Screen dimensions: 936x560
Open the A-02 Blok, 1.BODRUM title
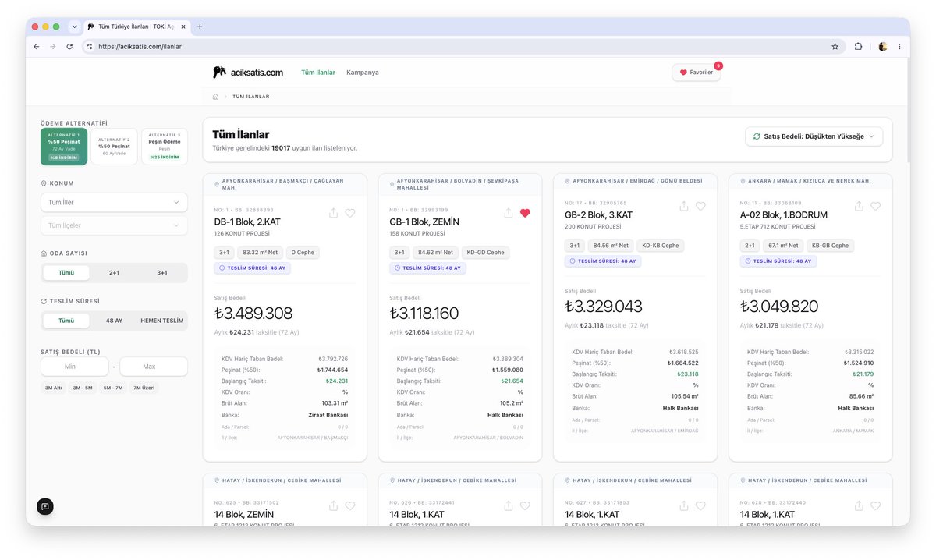tap(784, 215)
